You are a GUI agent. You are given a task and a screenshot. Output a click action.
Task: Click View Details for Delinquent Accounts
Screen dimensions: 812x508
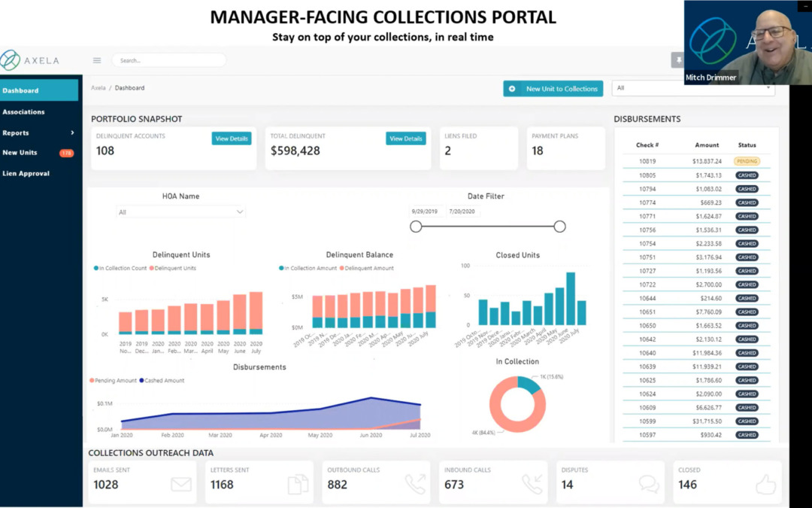pos(232,138)
